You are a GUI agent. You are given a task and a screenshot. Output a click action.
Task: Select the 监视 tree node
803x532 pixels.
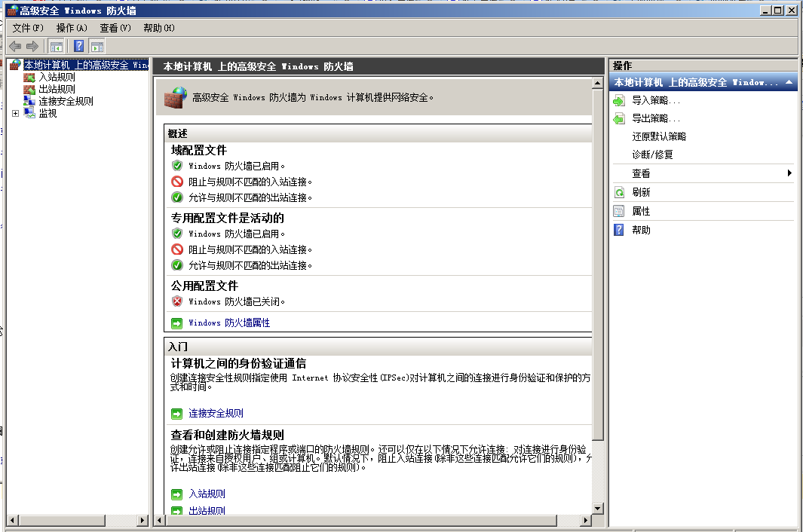[48, 114]
